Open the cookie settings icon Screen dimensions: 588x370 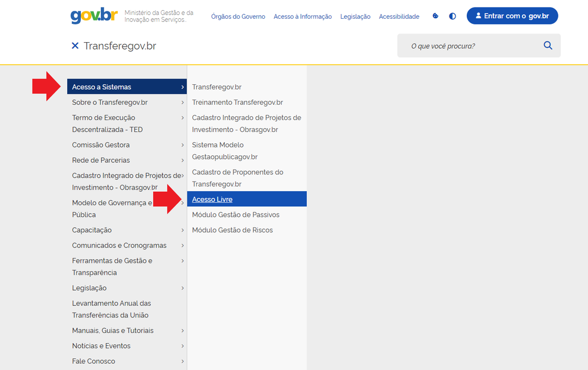tap(435, 16)
